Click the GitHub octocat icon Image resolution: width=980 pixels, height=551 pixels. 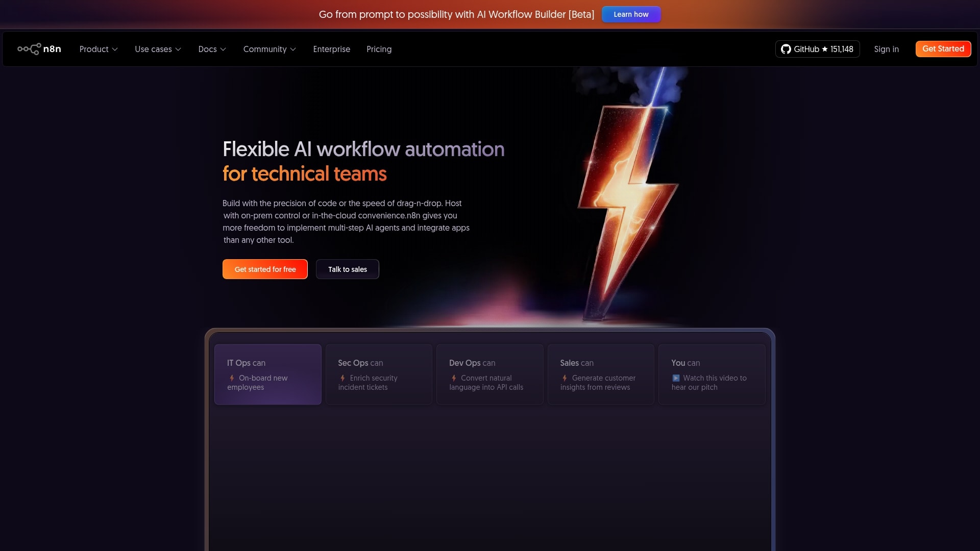[x=786, y=49]
